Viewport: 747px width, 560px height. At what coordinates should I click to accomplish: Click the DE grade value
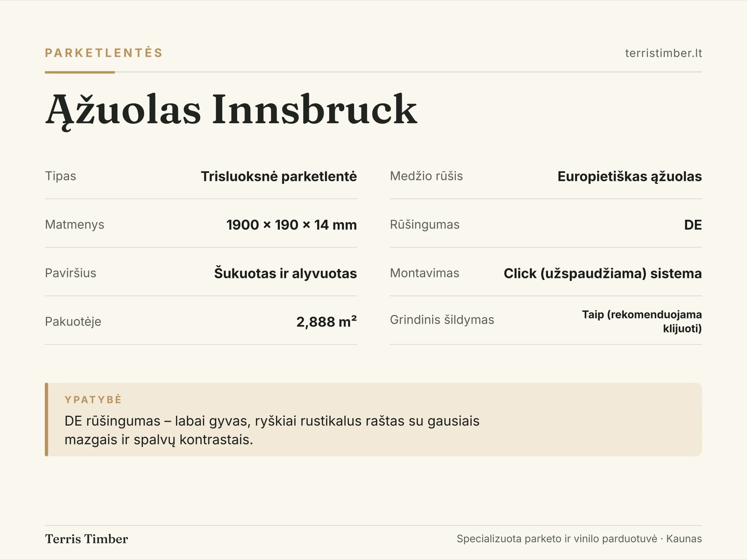[693, 225]
